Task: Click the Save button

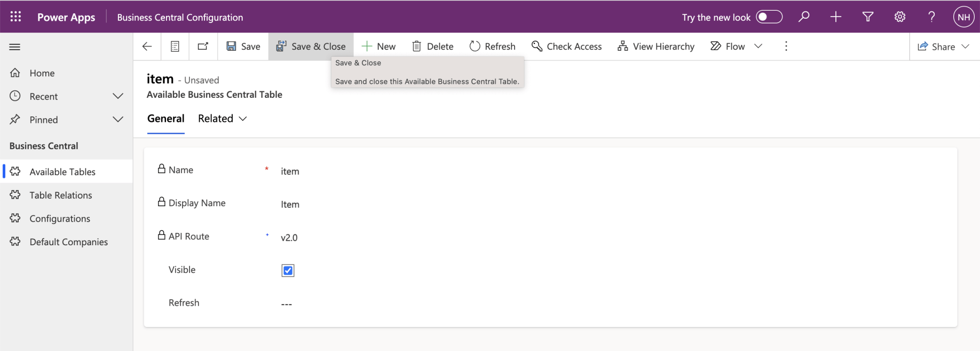Action: pos(243,46)
